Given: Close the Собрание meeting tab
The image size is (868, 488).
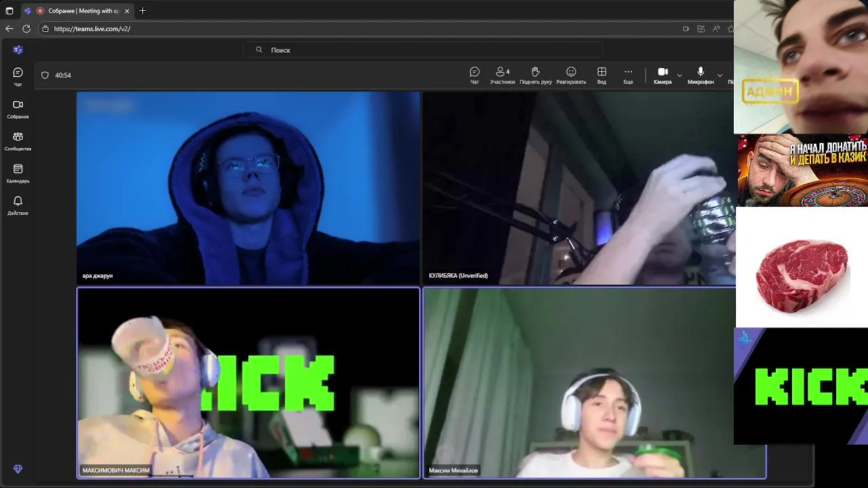Looking at the screenshot, I should [x=127, y=11].
